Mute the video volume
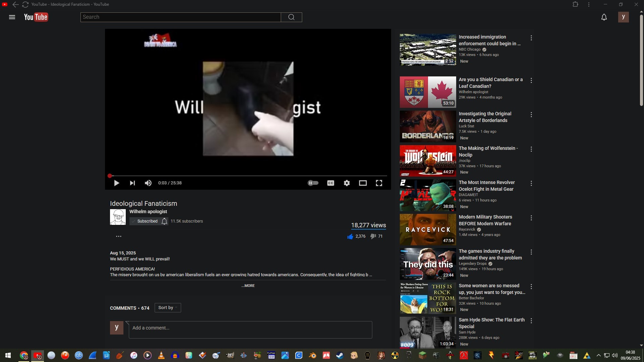The image size is (644, 362). 148,183
